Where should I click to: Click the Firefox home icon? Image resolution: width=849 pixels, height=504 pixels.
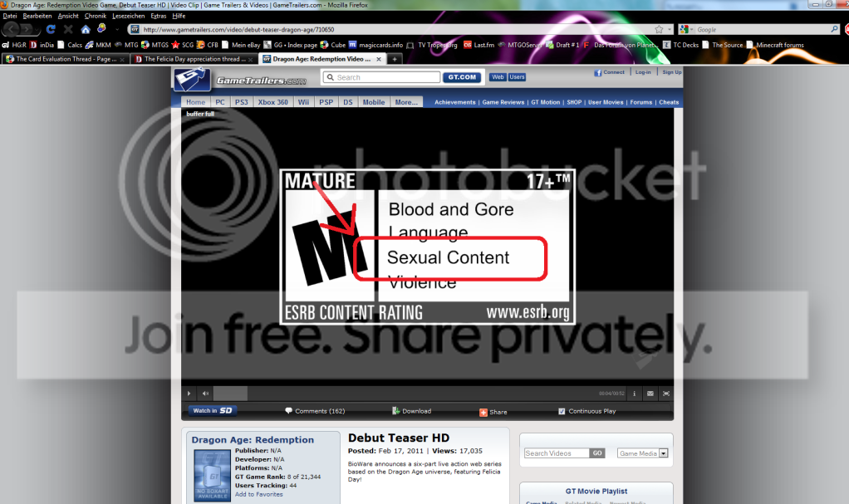85,29
